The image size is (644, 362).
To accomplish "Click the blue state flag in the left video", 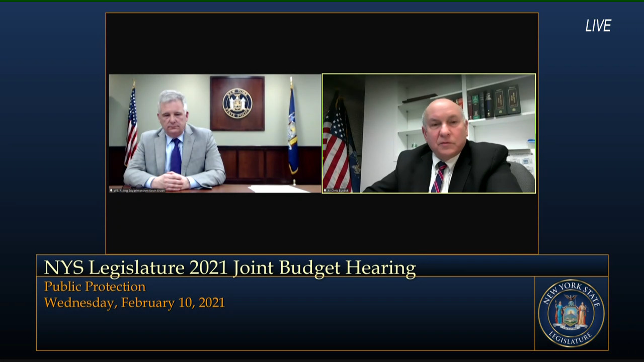I will tap(292, 131).
